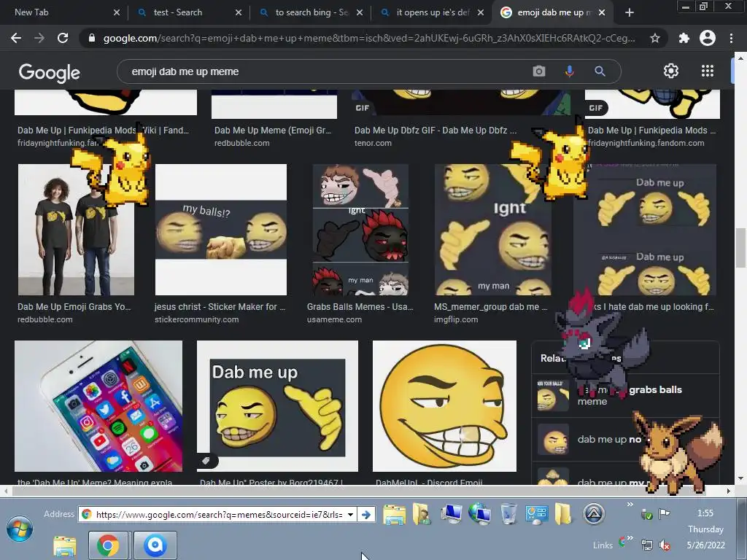This screenshot has width=747, height=560.
Task: Click the taskbar Address URL field
Action: pos(220,514)
